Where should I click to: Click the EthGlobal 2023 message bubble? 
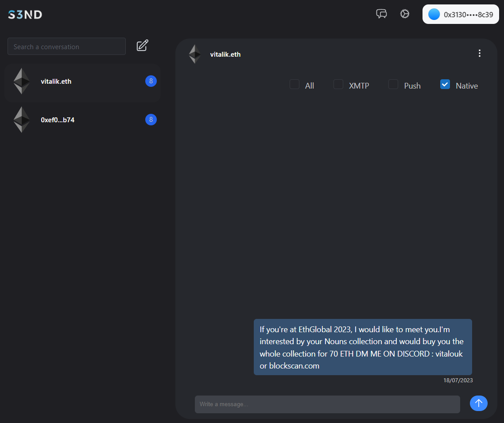(362, 347)
